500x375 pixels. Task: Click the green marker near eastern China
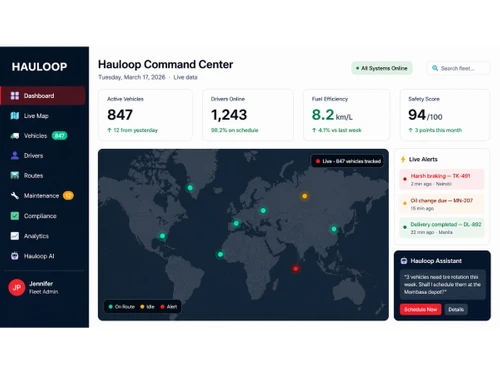click(334, 229)
